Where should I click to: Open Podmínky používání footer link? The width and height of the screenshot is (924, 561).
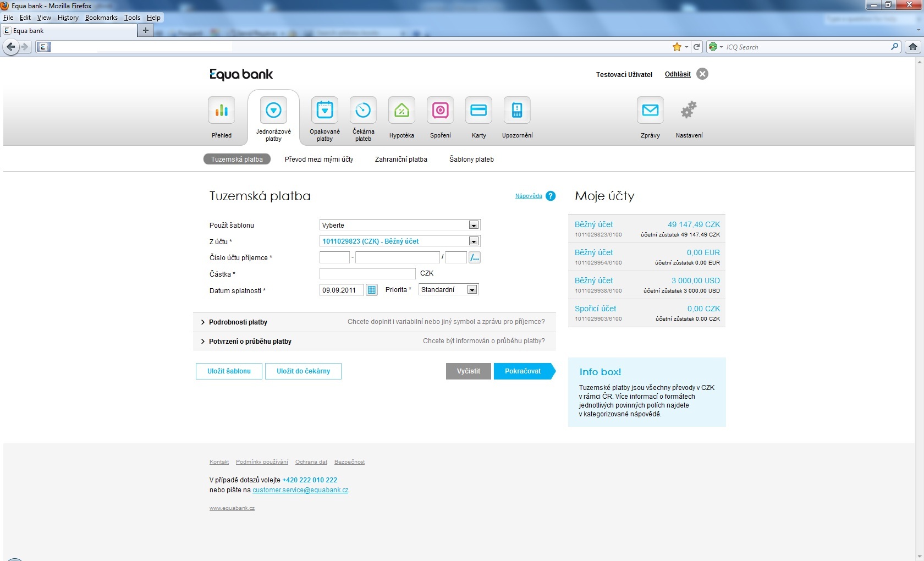pyautogui.click(x=262, y=462)
